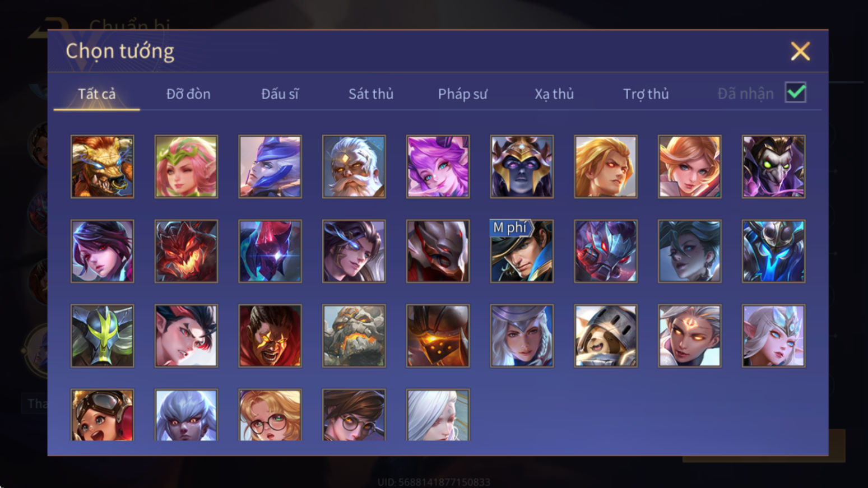Select the green-eyed plague mask hero
The height and width of the screenshot is (488, 868).
click(x=773, y=166)
